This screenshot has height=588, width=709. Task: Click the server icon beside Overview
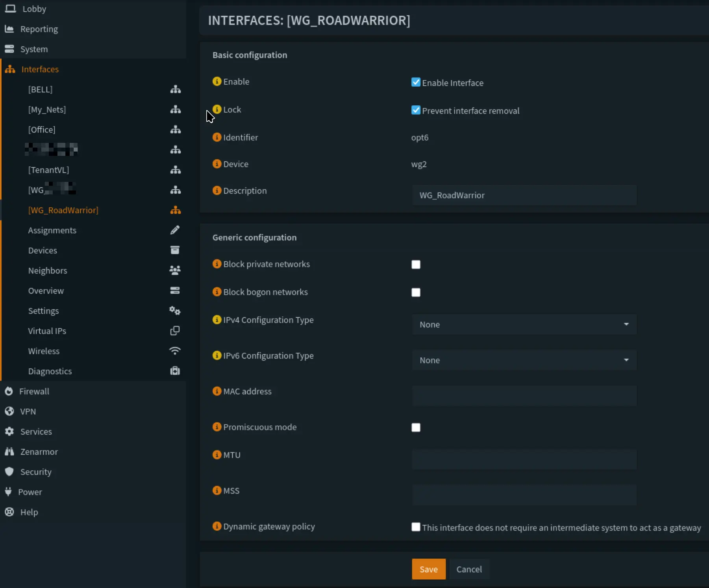(175, 290)
